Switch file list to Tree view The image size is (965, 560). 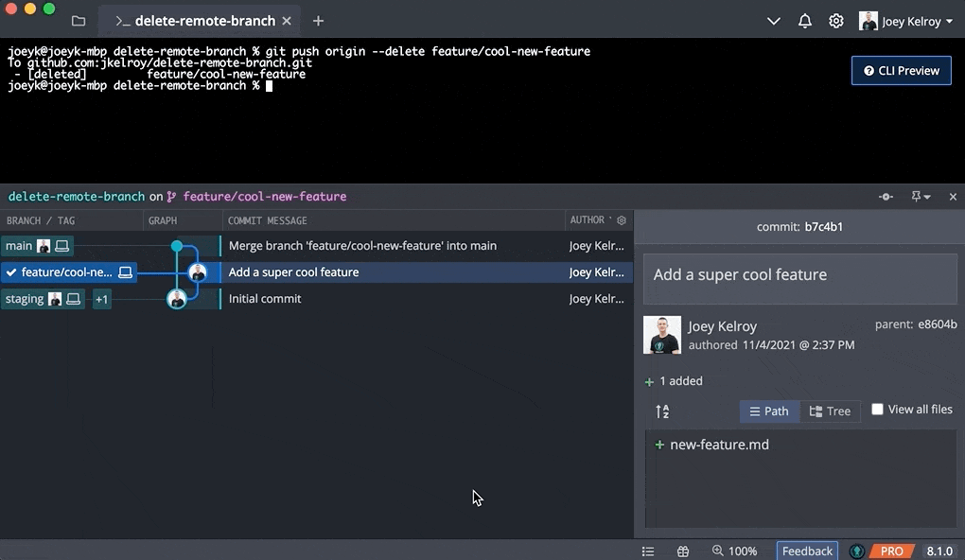pyautogui.click(x=830, y=411)
